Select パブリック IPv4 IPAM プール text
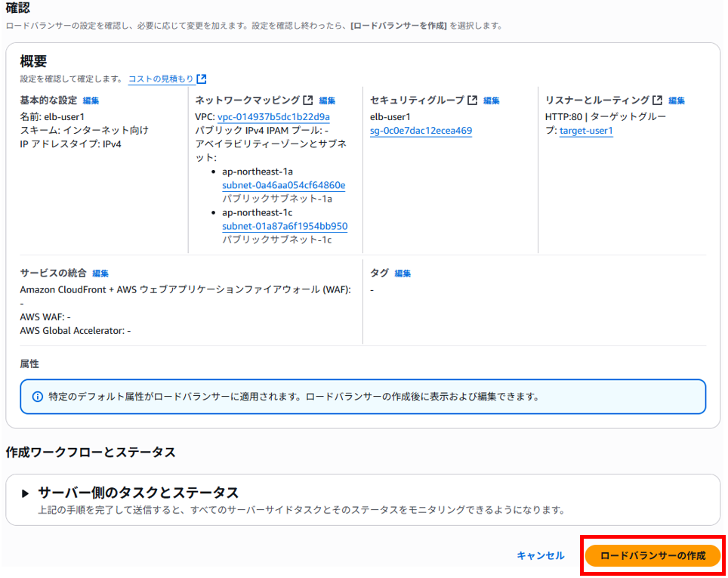Screen dimensions: 728x578 (x=261, y=131)
